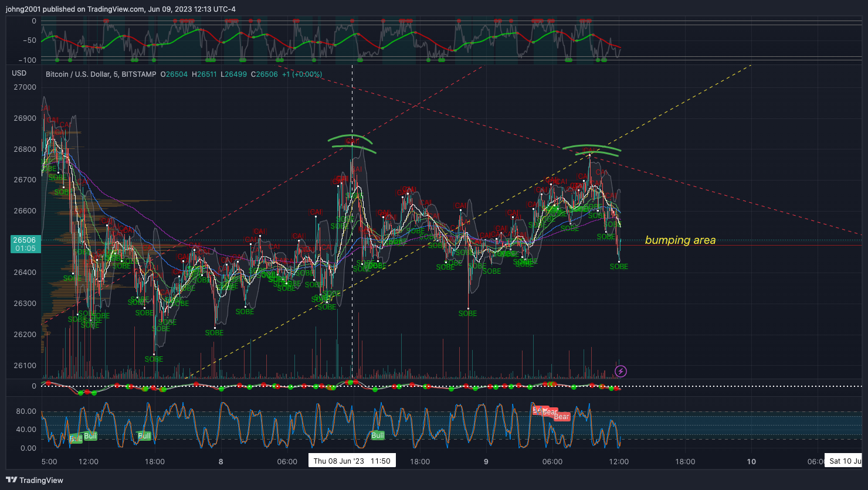868x490 pixels.
Task: Click the TradingView logo in the footer
Action: (x=34, y=480)
